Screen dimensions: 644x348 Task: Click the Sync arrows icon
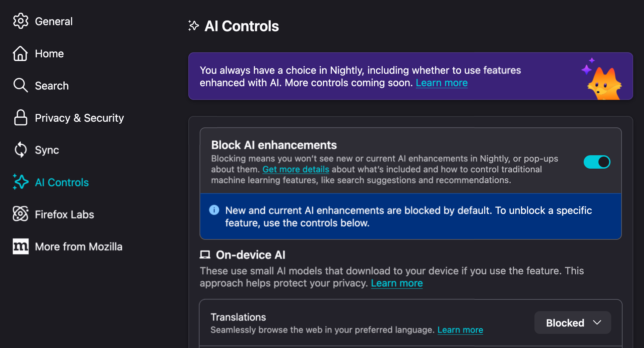click(x=20, y=150)
